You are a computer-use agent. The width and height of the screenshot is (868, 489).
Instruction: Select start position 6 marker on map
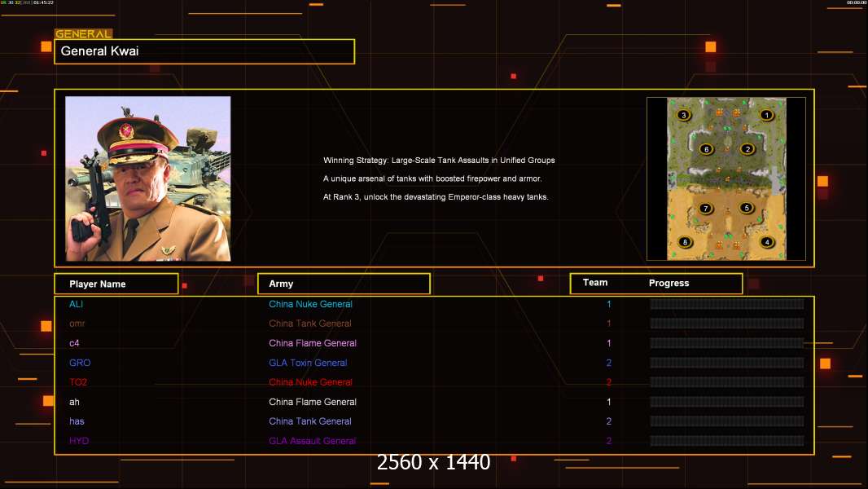(x=706, y=149)
